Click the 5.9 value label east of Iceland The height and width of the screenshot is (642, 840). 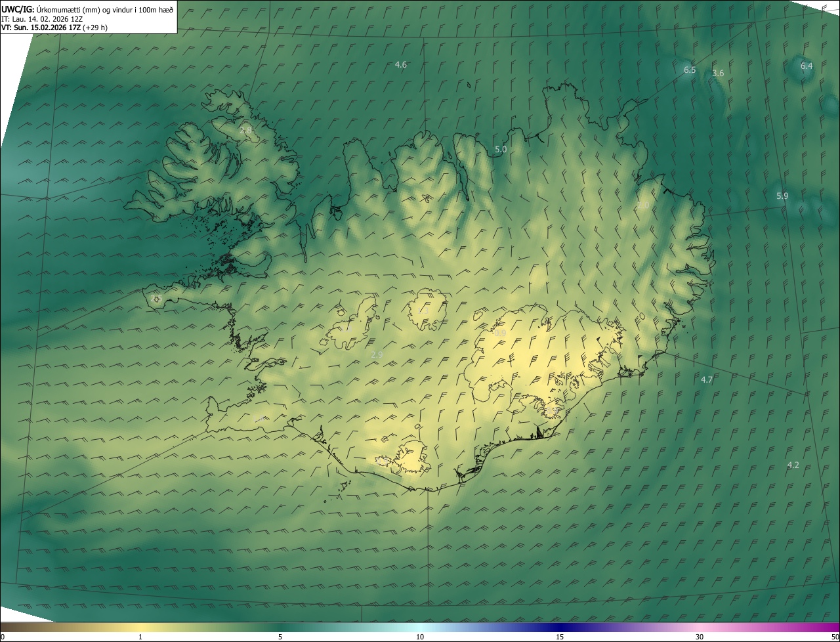click(782, 196)
